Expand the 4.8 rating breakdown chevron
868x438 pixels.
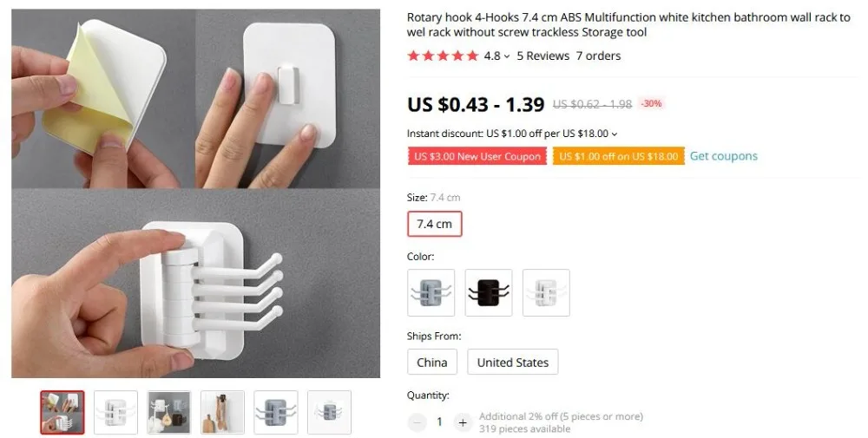point(507,56)
